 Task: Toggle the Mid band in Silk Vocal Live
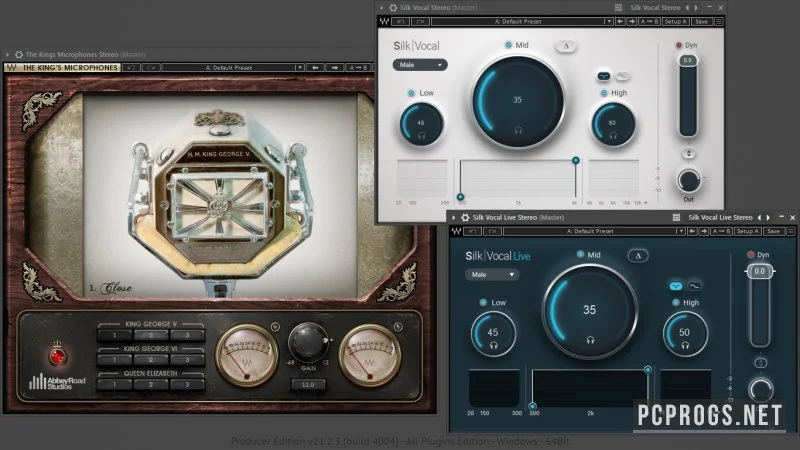580,254
